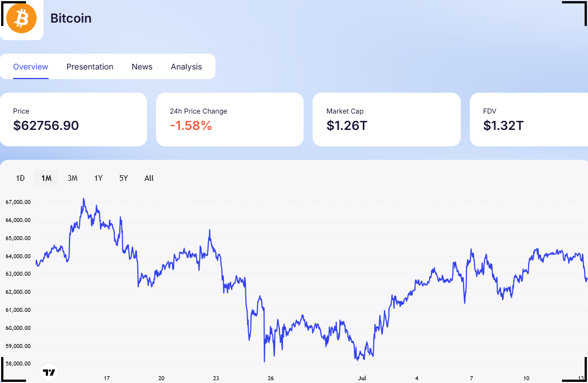Show the 5Y chart range
This screenshot has width=588, height=383.
click(x=124, y=178)
